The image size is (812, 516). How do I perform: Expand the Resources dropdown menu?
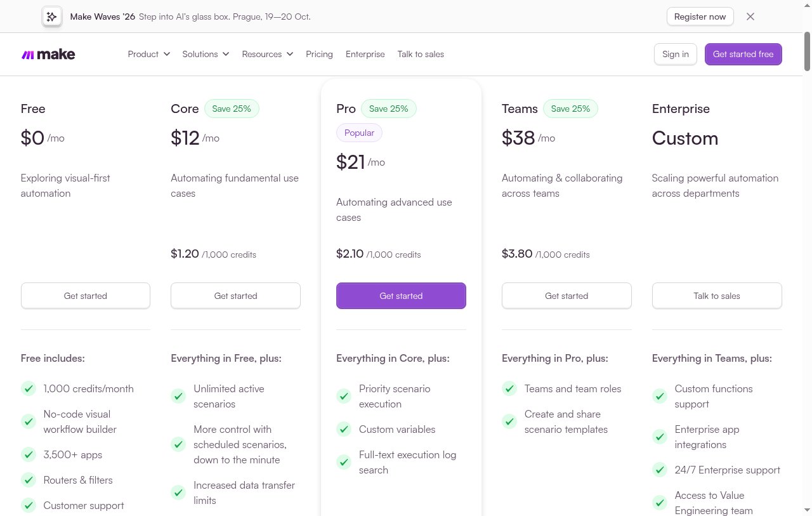click(x=267, y=54)
